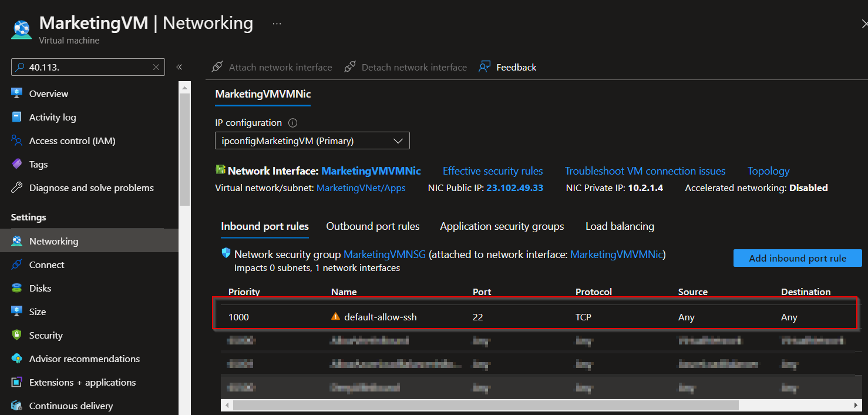Click the Access control people icon

(17, 140)
